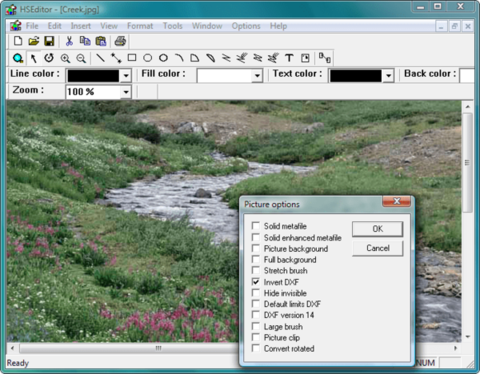
Task: Uncheck the Invert DXF checkbox
Action: tap(256, 282)
